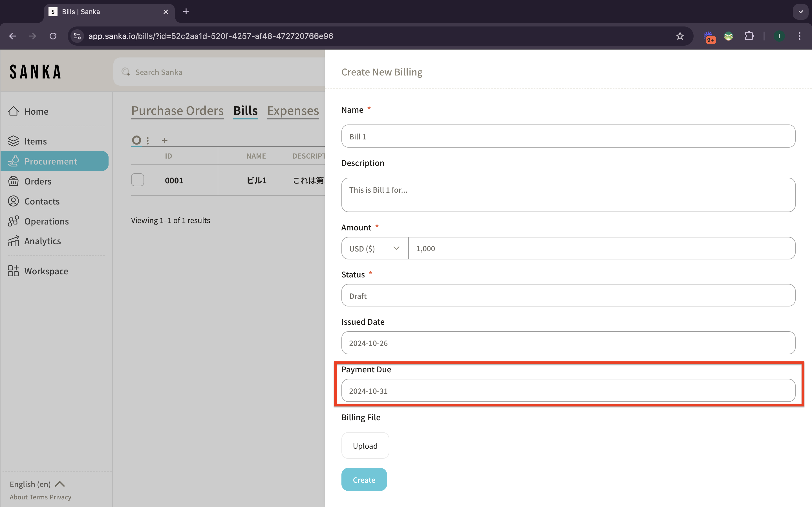Switch to the Expenses tab

[293, 111]
